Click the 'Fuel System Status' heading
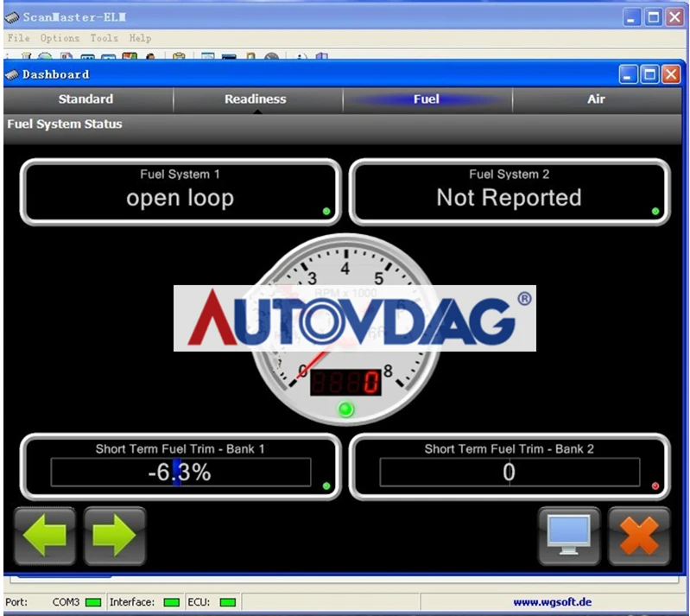The width and height of the screenshot is (690, 616). tap(65, 124)
